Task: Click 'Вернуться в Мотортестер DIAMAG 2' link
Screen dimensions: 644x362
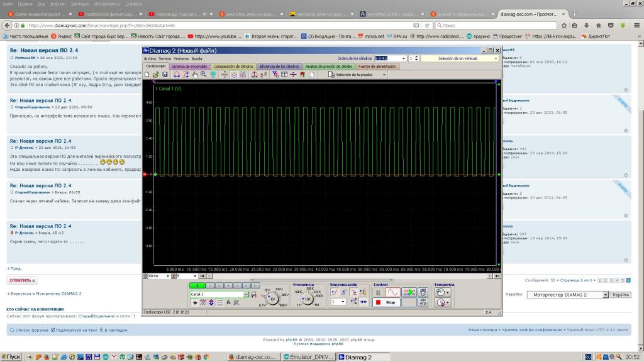Action: click(x=45, y=294)
